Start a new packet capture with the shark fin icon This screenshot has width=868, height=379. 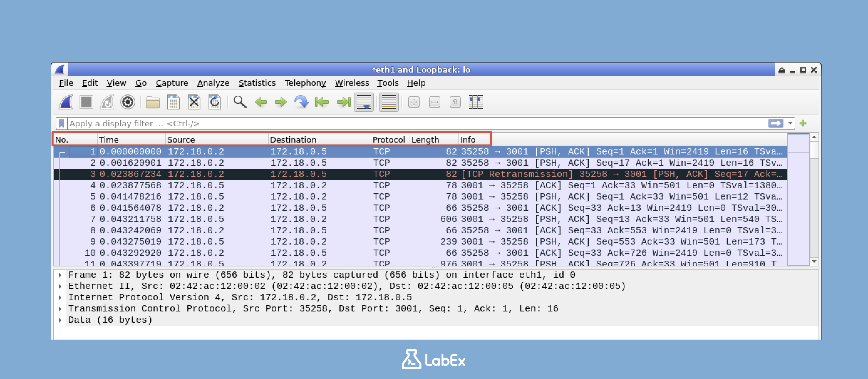(66, 102)
